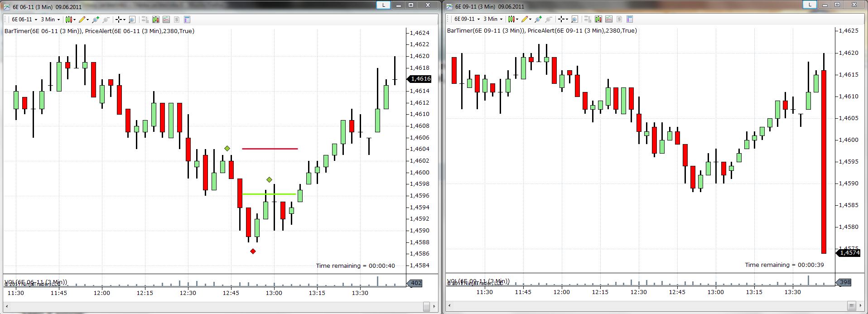Click the horizontal scrollbar thumb in 6E 09-11 window
This screenshot has height=314, width=868.
(x=851, y=305)
